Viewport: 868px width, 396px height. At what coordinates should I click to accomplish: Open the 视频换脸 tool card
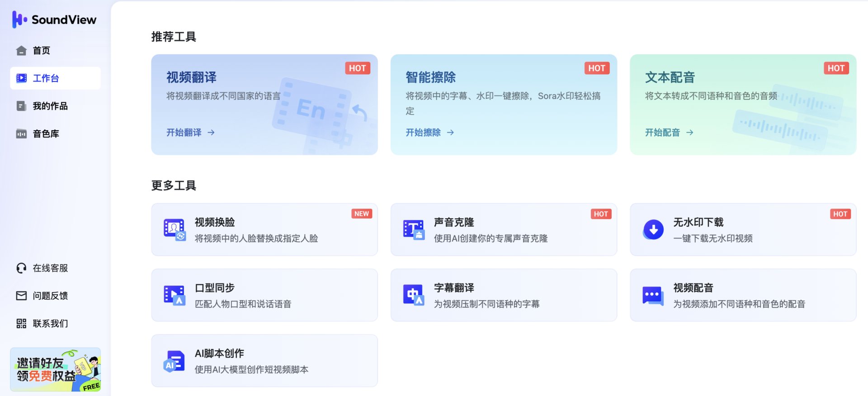[x=264, y=229]
